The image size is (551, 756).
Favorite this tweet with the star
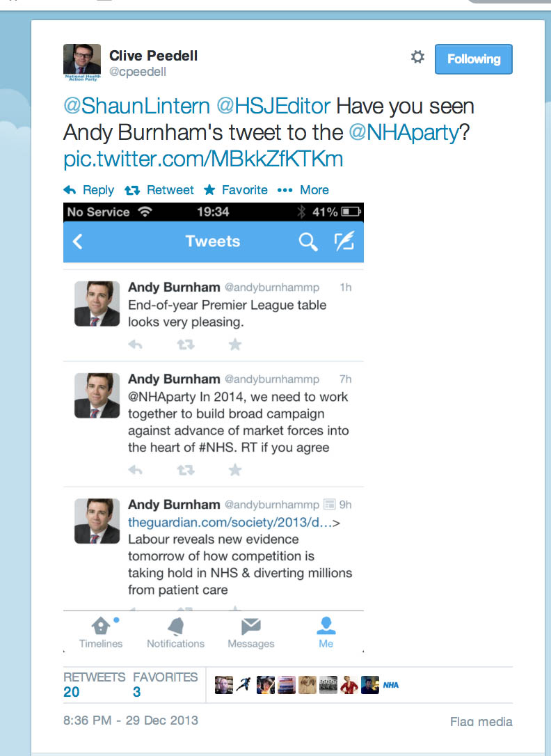click(x=236, y=190)
